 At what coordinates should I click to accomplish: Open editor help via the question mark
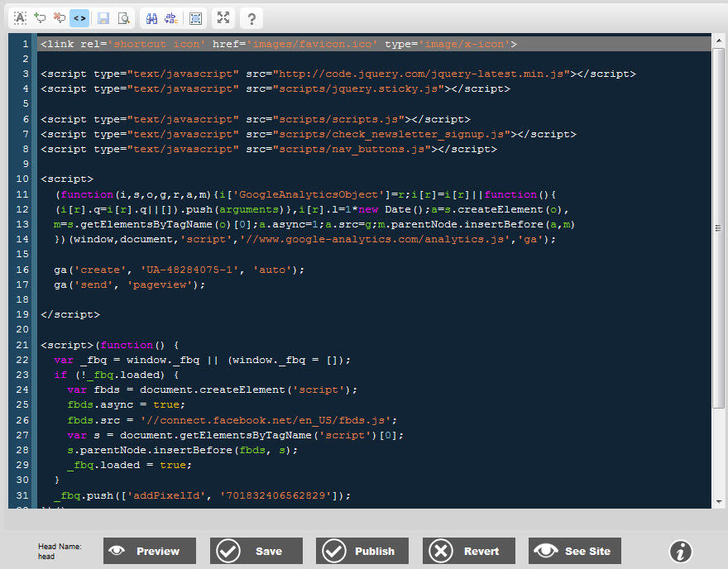point(251,18)
